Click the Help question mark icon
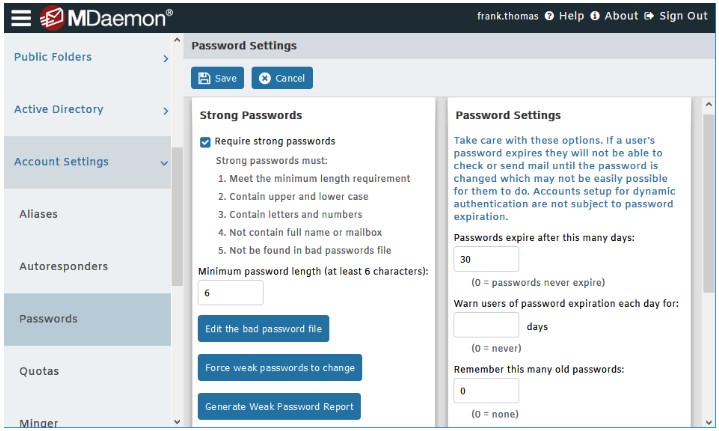The height and width of the screenshot is (431, 719). 549,16
